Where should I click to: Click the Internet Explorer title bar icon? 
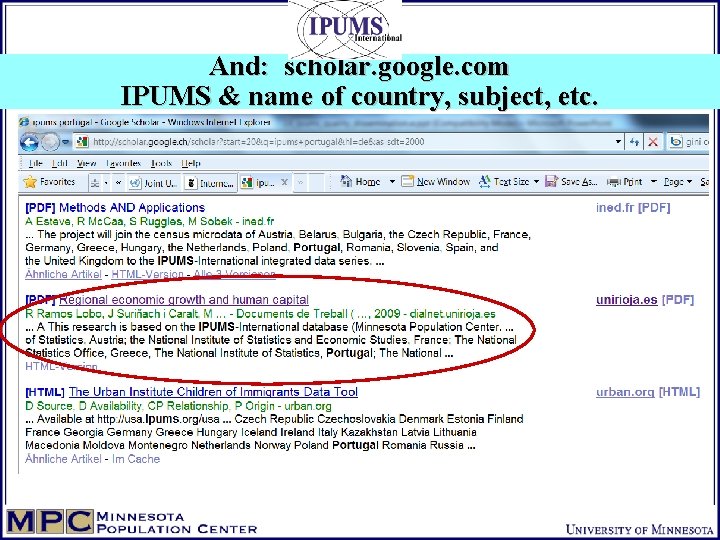24,122
